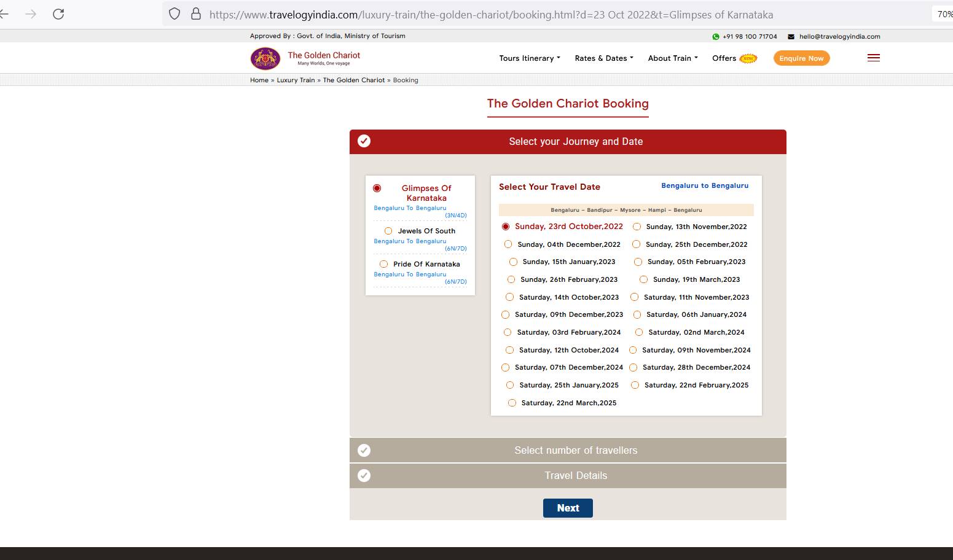Expand the Tours Itinerary dropdown
This screenshot has height=560, width=953.
(529, 58)
